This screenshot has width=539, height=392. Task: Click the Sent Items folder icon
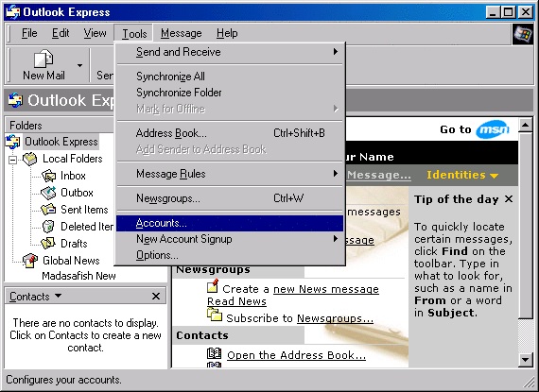48,210
